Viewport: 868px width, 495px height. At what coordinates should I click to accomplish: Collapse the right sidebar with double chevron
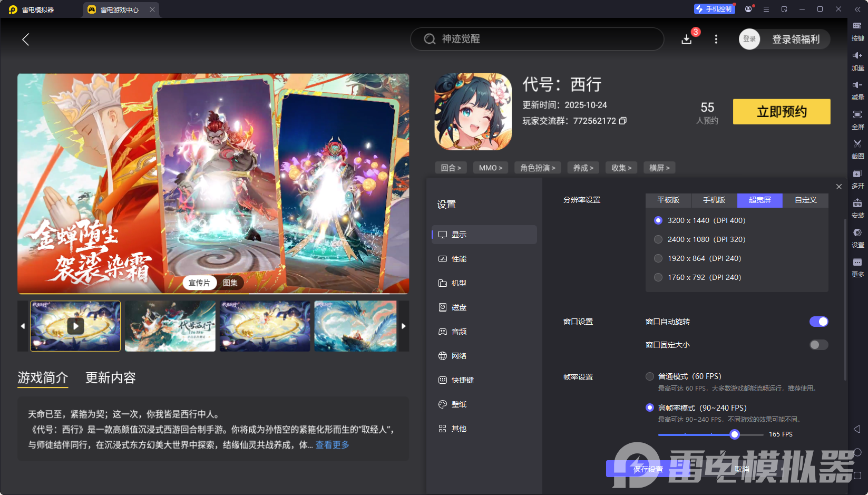pyautogui.click(x=857, y=9)
